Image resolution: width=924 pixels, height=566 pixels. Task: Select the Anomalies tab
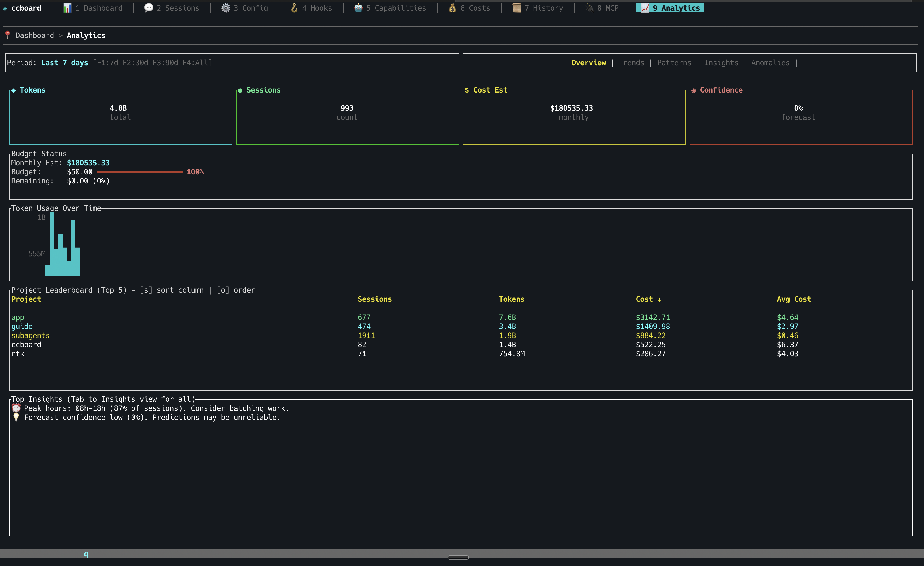[770, 63]
